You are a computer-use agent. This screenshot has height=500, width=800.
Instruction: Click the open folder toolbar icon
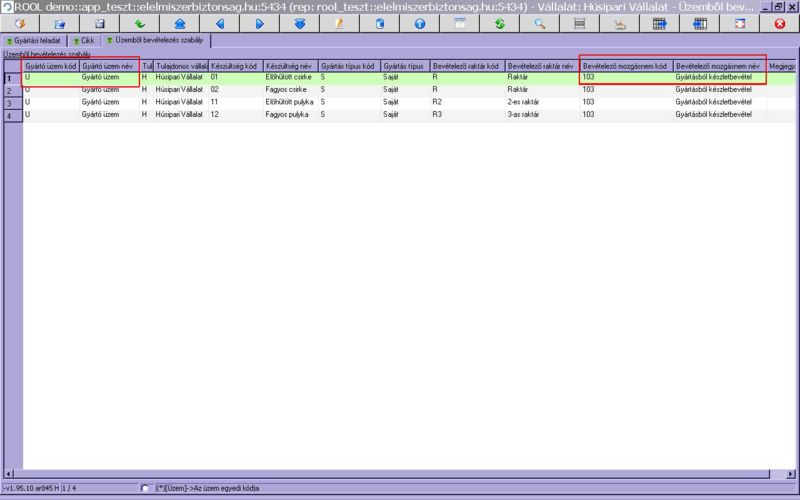(x=59, y=23)
